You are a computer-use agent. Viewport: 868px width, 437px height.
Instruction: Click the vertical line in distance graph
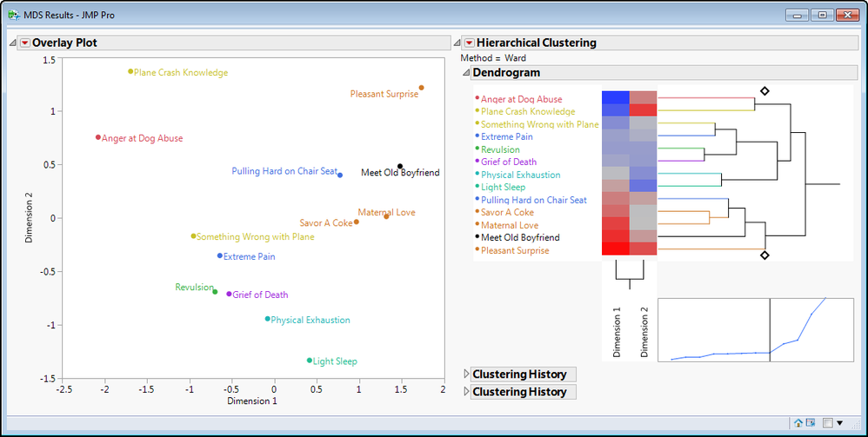pyautogui.click(x=770, y=329)
